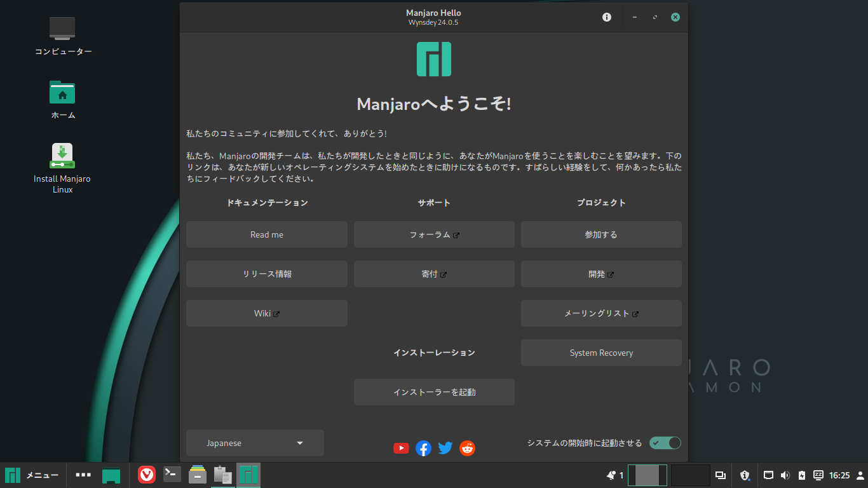Open the Manjaro menu button
The width and height of the screenshot is (868, 488).
32,475
